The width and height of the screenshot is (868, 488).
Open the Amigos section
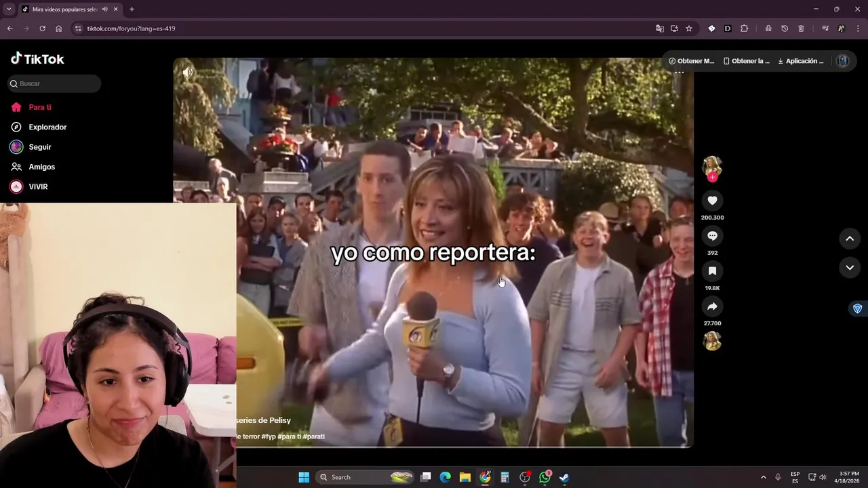pos(33,167)
